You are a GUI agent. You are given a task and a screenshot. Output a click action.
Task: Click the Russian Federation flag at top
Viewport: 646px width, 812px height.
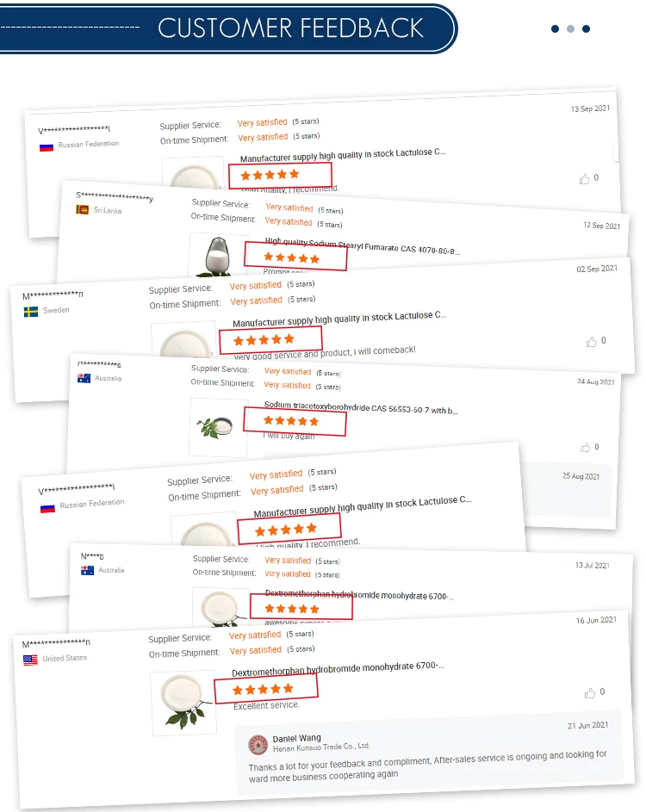pos(47,147)
